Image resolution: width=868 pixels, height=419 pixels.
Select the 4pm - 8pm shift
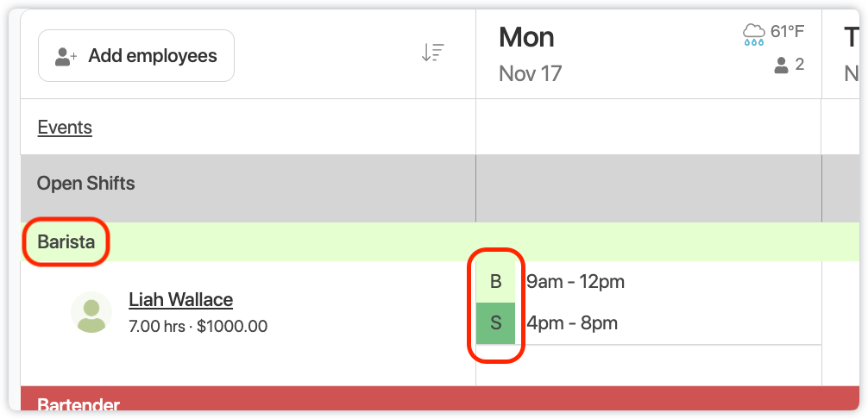pyautogui.click(x=572, y=323)
